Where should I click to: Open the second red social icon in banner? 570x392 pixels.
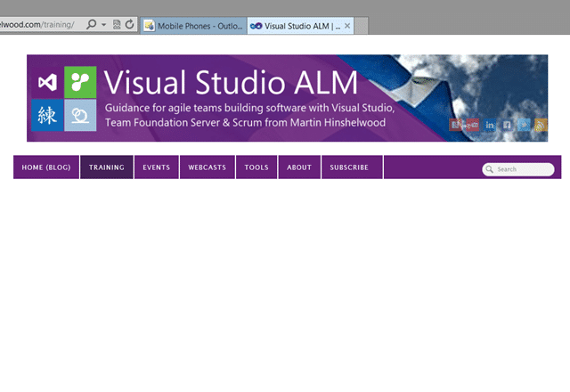pyautogui.click(x=473, y=125)
